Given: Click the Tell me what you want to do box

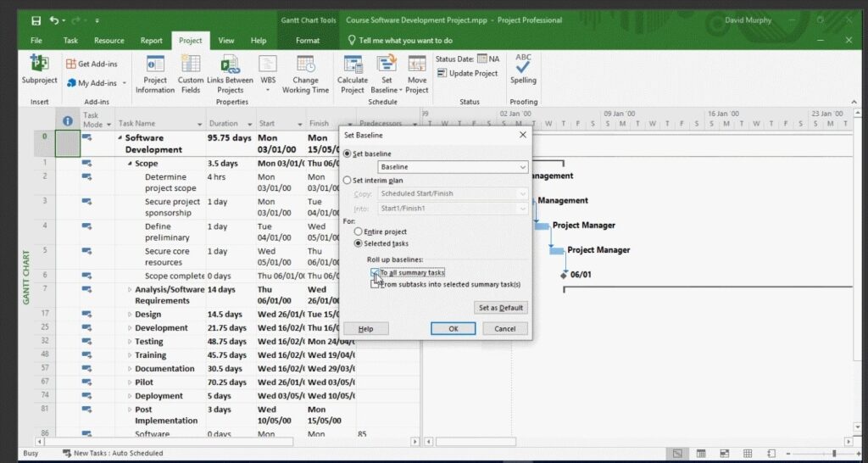Looking at the screenshot, I should tap(405, 40).
